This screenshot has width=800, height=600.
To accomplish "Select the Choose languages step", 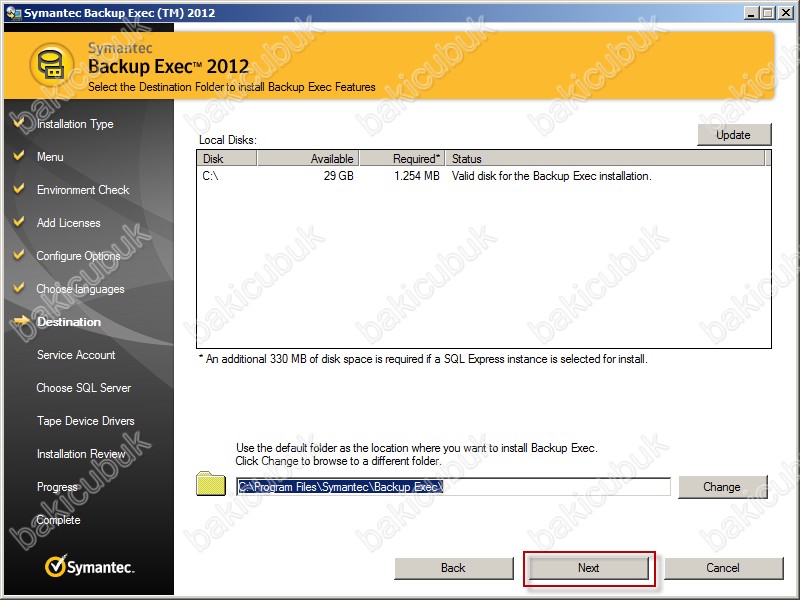I will pos(81,289).
